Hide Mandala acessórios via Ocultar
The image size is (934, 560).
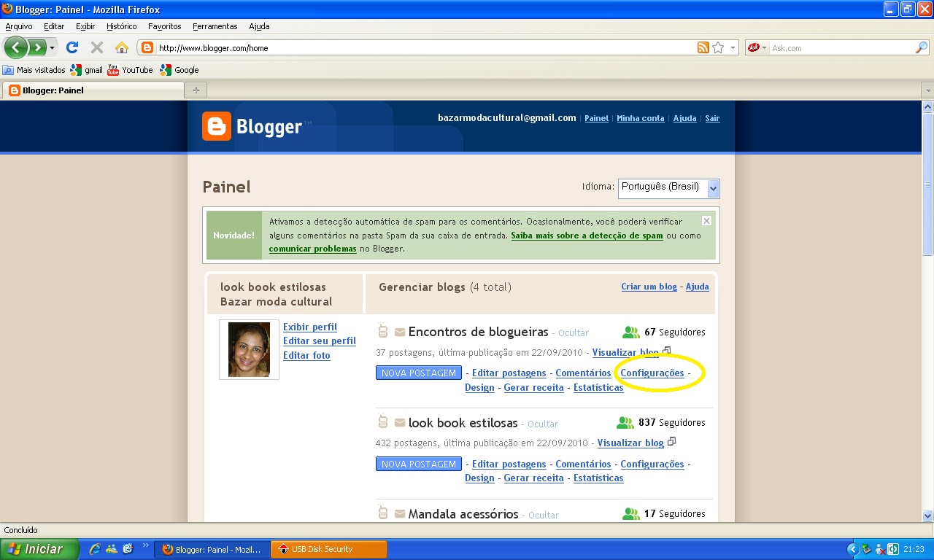point(544,515)
